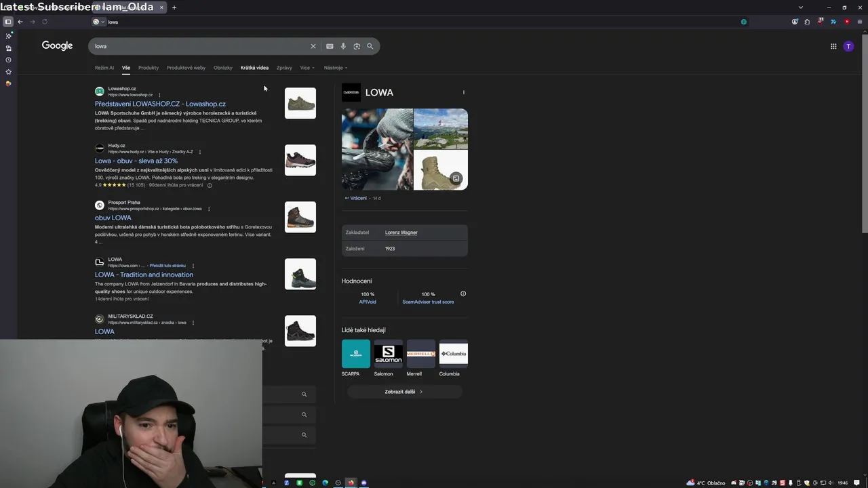Open more options for Prosport Praha result
868x488 pixels.
click(x=209, y=209)
